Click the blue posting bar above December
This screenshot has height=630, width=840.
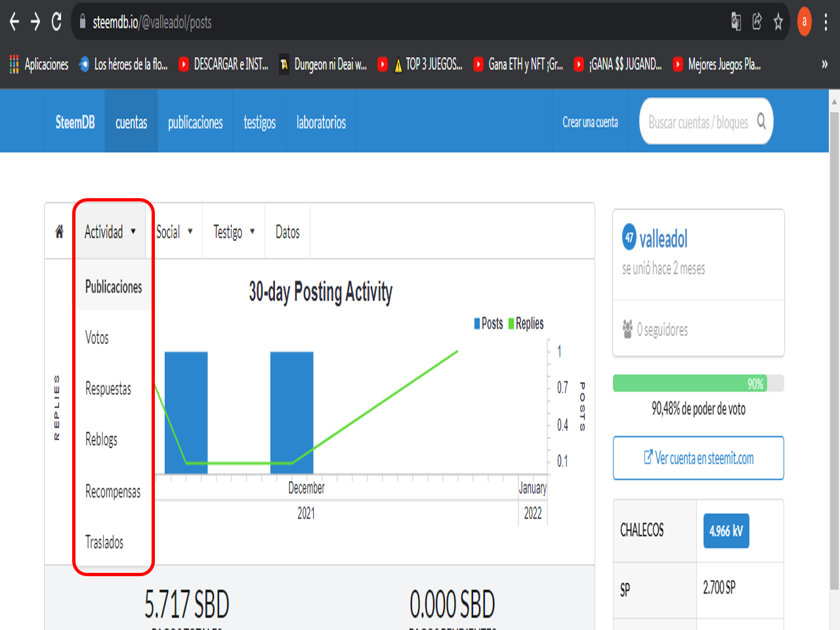(x=292, y=413)
